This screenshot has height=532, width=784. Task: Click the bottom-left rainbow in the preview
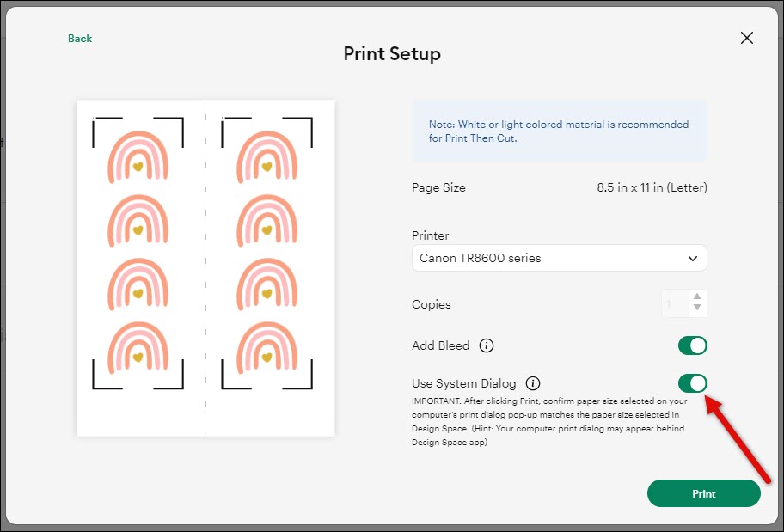[x=138, y=349]
